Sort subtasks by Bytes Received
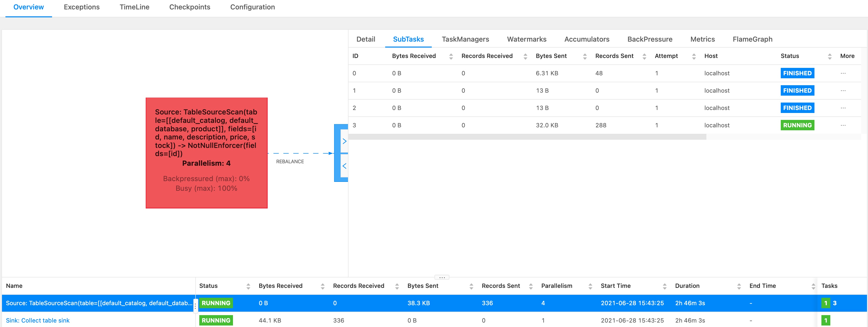 click(x=451, y=56)
